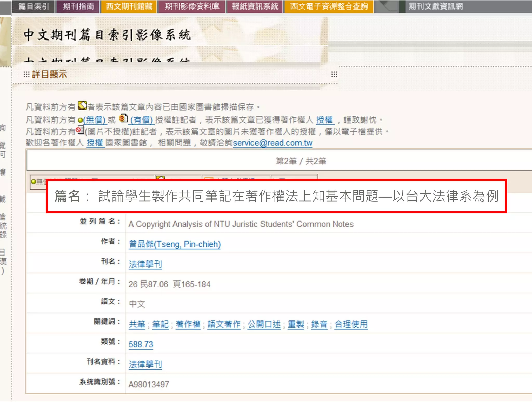Click keyword 錄音
This screenshot has height=402, width=532.
[x=319, y=324]
